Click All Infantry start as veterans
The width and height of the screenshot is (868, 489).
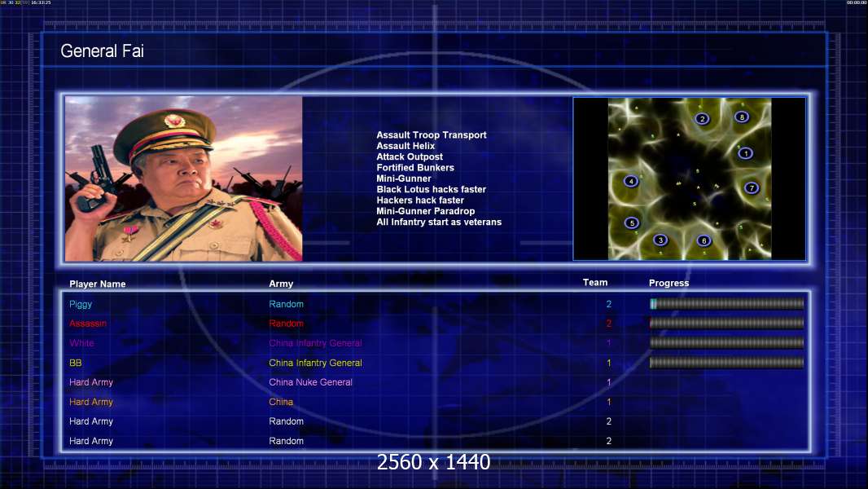[x=439, y=222]
